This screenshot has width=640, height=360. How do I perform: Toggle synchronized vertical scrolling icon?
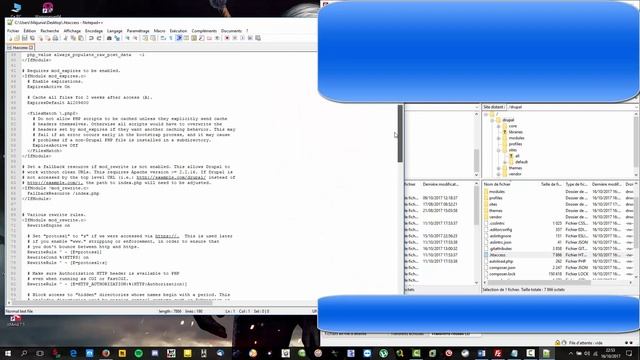pyautogui.click(x=145, y=38)
